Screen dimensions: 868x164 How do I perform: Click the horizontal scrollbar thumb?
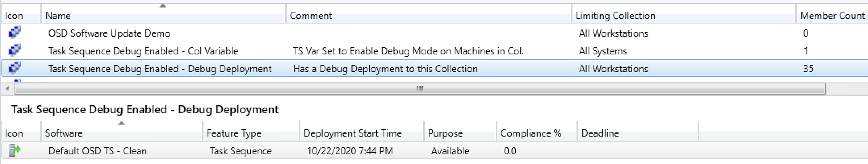coord(420,89)
